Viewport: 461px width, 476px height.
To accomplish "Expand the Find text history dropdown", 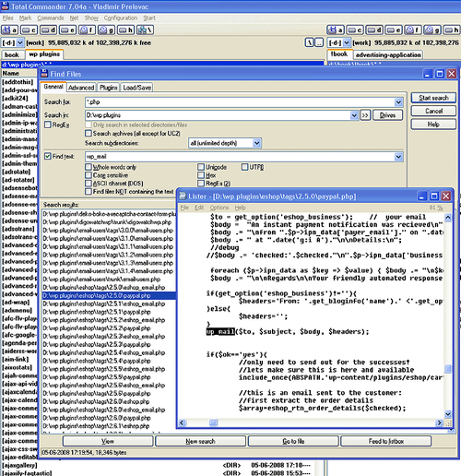I will [x=398, y=157].
